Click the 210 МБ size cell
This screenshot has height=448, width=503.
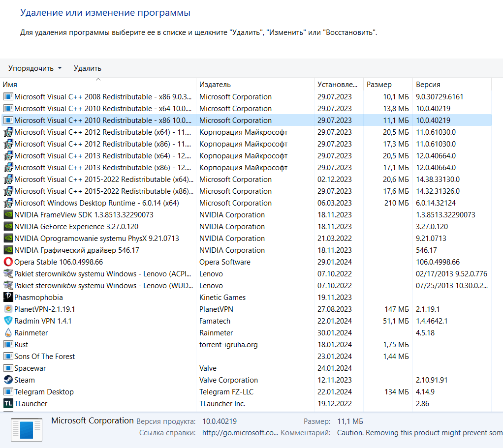click(x=396, y=203)
